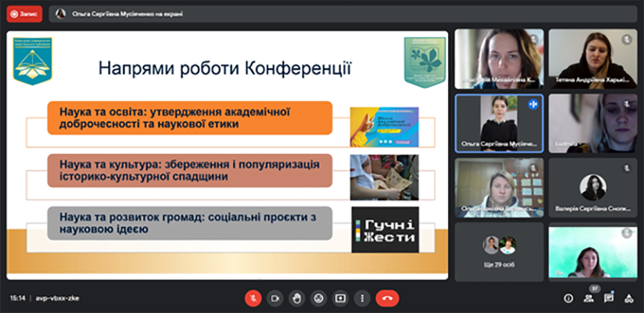Click the red Запис recording indicator
Viewport: 644px width, 313px height.
[x=24, y=14]
